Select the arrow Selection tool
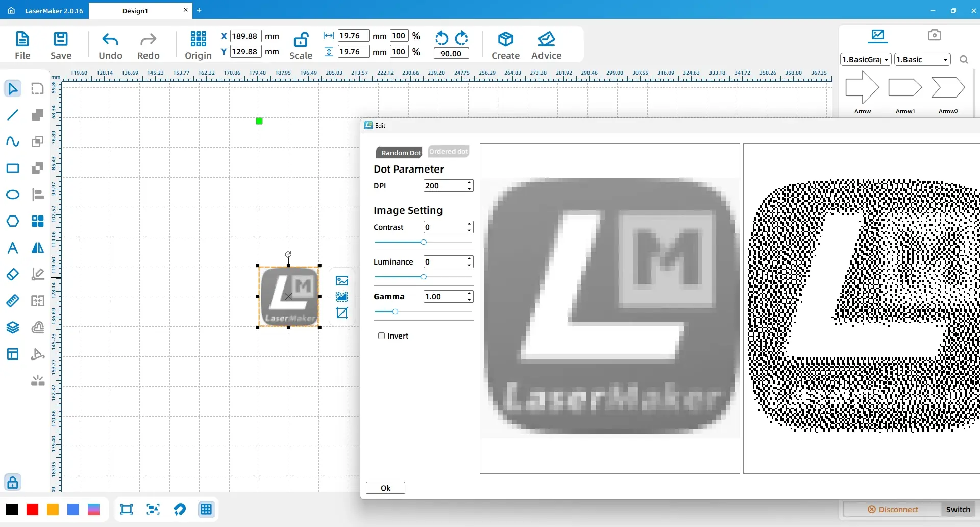Screen dimensions: 980x527 [13, 89]
